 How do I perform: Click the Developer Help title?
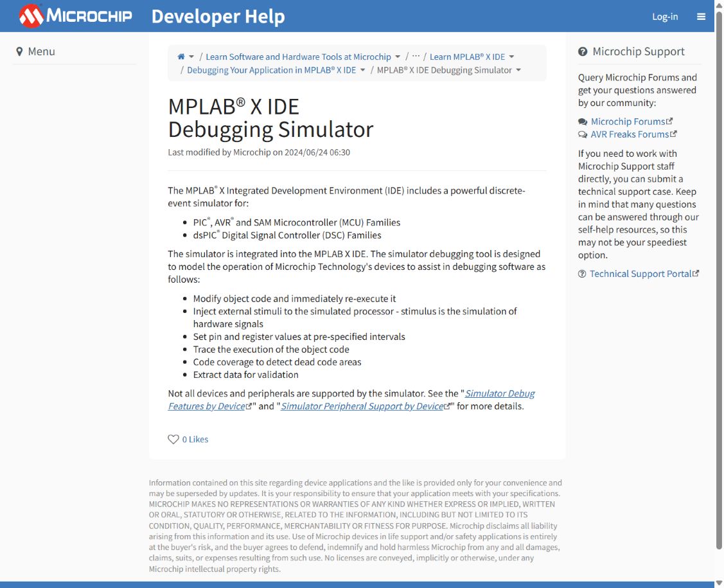[x=218, y=17]
